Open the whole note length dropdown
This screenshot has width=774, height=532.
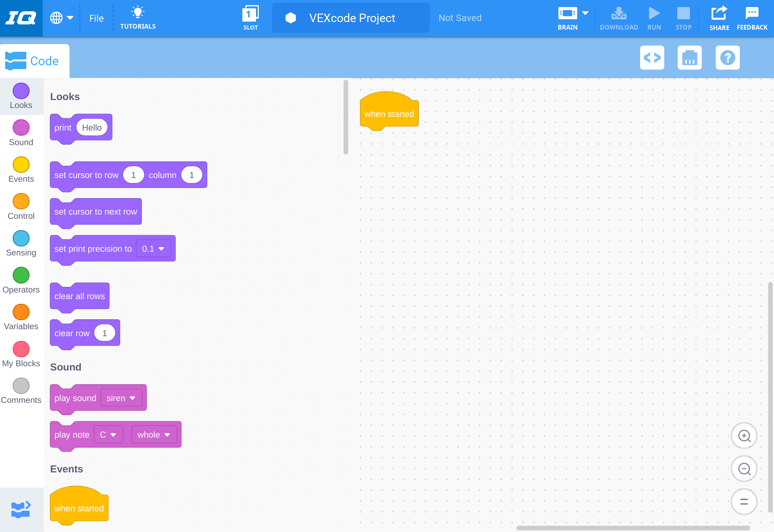154,434
